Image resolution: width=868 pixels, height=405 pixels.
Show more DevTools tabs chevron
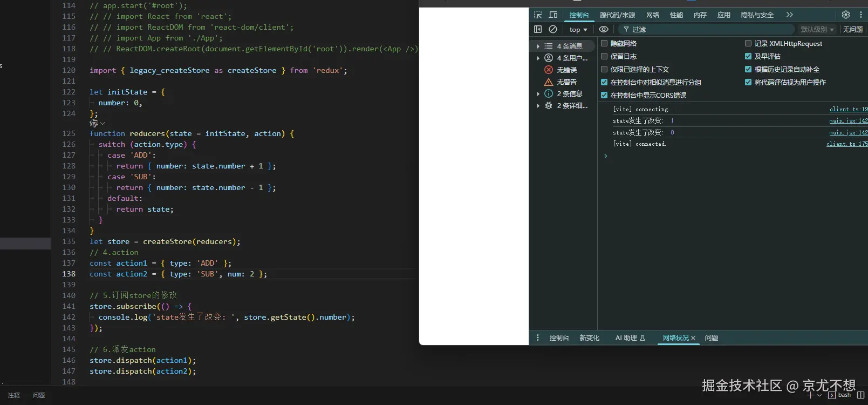point(790,15)
